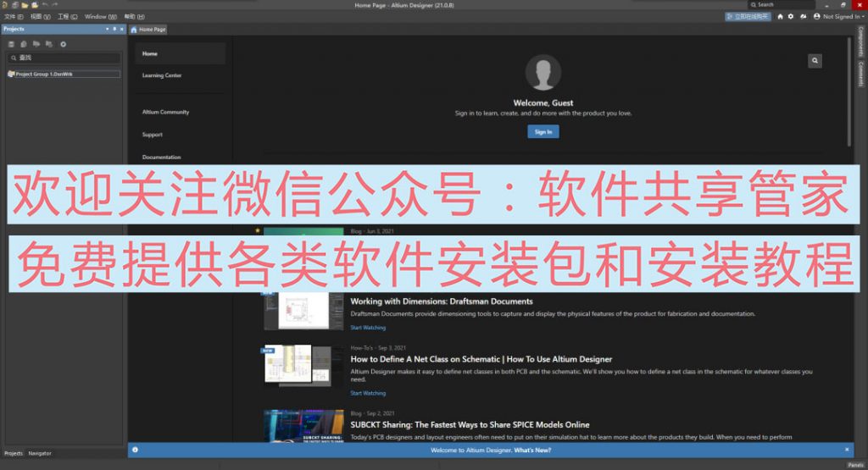Expand the Not Signed In dropdown
This screenshot has width=868, height=470.
coord(862,17)
